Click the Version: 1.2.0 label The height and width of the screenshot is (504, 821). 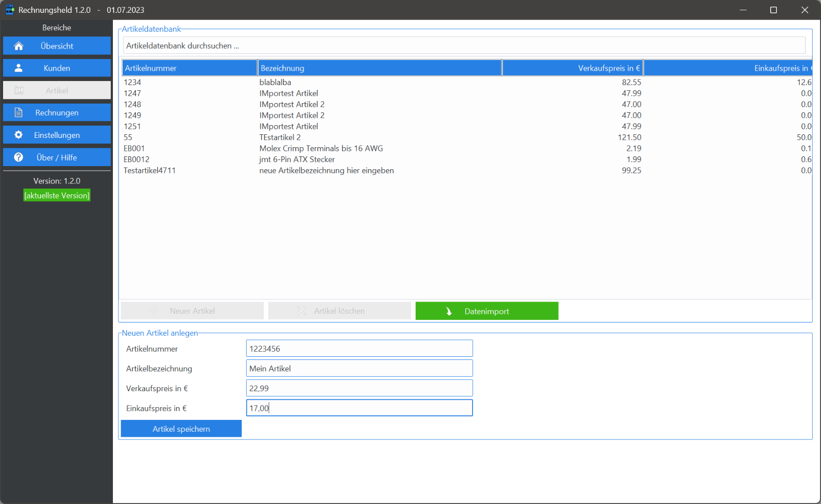coord(57,181)
